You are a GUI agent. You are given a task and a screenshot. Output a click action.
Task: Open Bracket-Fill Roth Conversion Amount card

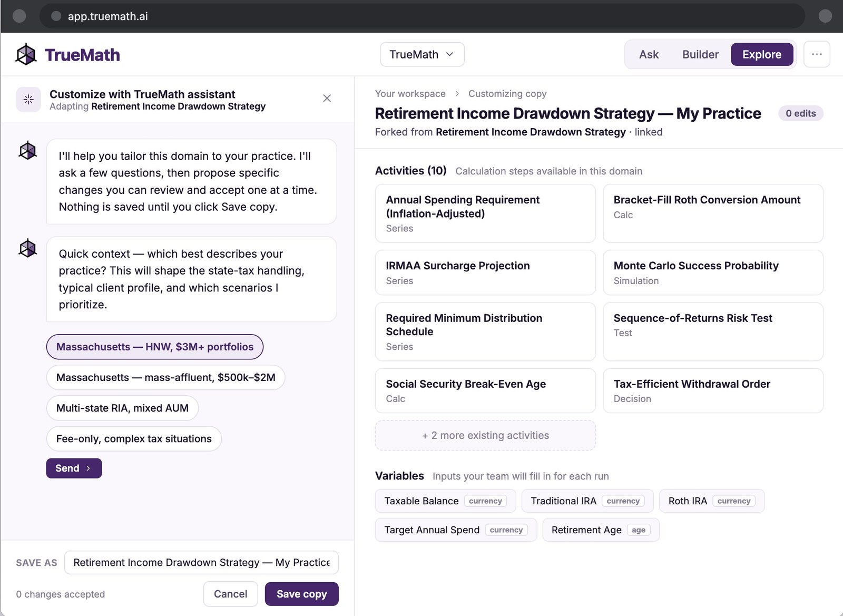coord(713,213)
